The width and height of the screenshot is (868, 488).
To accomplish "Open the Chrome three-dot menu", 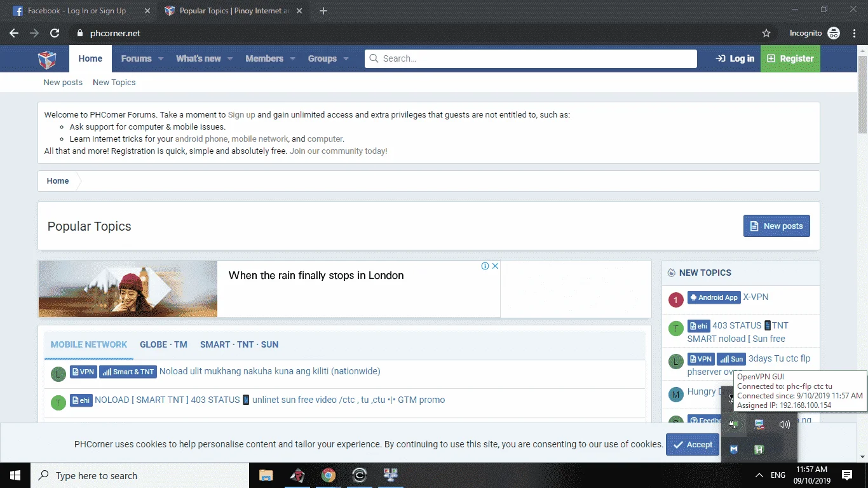I will [x=855, y=33].
